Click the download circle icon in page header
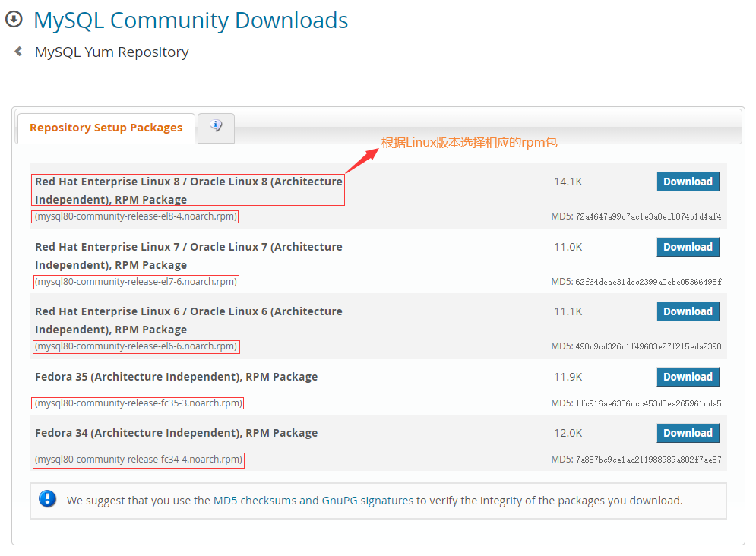Screen dimensions: 756x556 click(15, 20)
